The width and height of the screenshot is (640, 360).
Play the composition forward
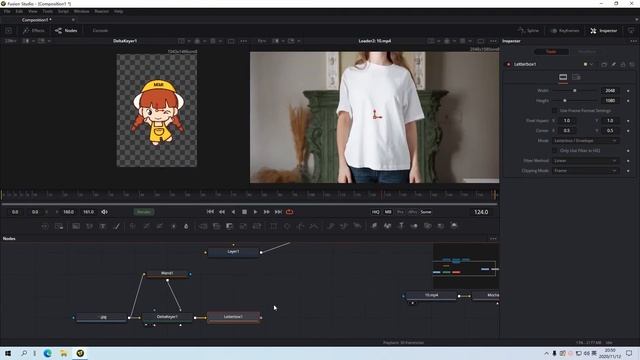[256, 212]
